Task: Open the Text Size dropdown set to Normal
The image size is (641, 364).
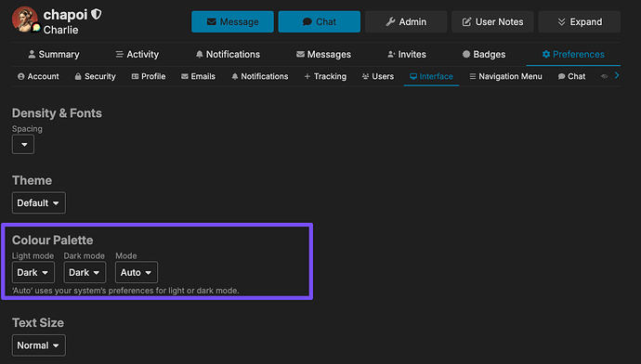Action: click(x=38, y=345)
